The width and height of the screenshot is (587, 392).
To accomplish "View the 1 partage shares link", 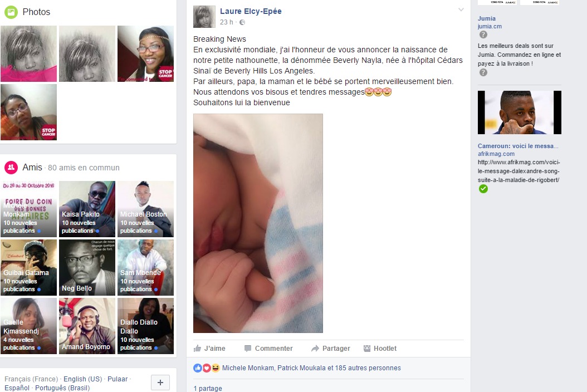I will click(208, 388).
